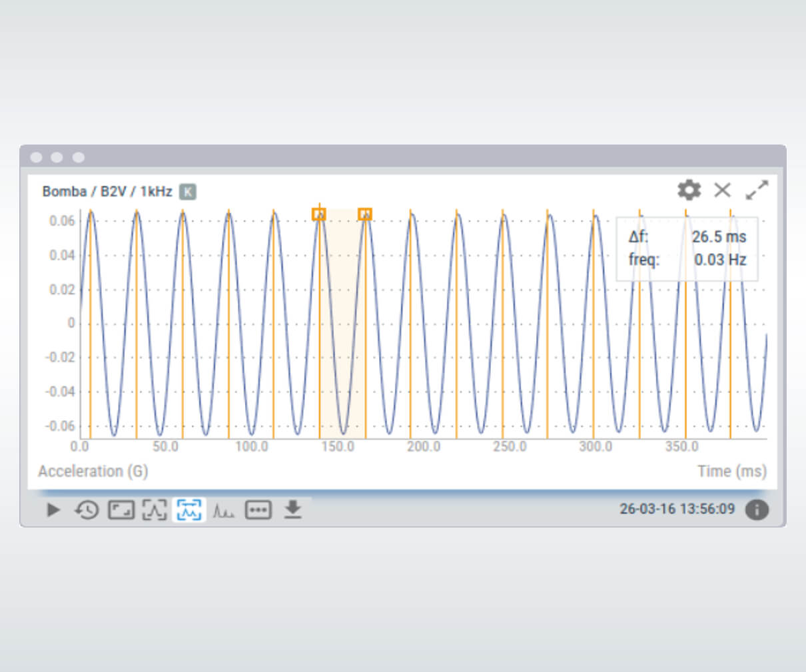Open the info icon next to timestamp
This screenshot has width=806, height=672.
[x=756, y=509]
